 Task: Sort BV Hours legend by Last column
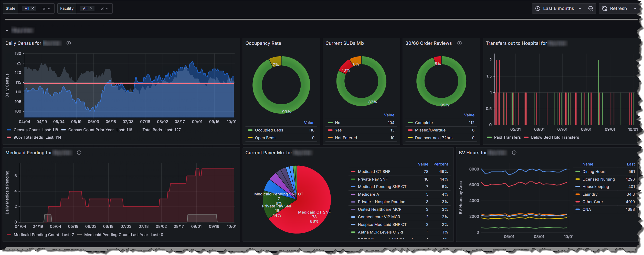tap(630, 164)
